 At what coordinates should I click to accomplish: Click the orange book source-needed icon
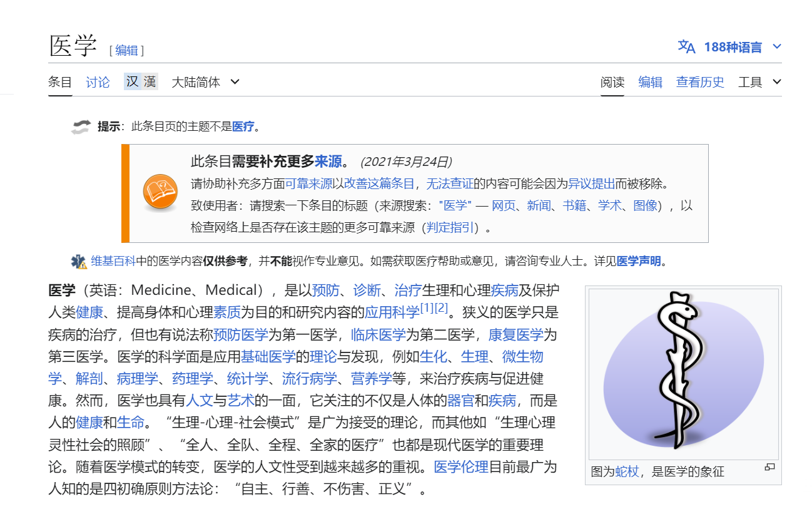(x=160, y=192)
